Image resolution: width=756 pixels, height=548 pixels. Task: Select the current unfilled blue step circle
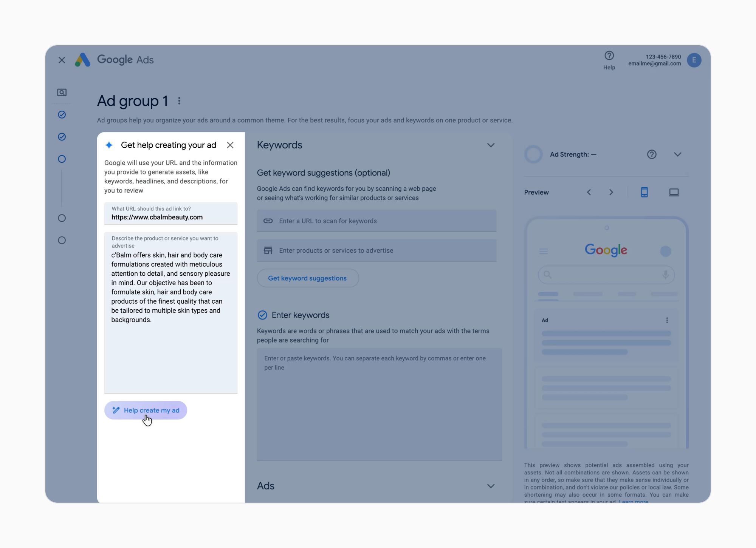coord(62,159)
